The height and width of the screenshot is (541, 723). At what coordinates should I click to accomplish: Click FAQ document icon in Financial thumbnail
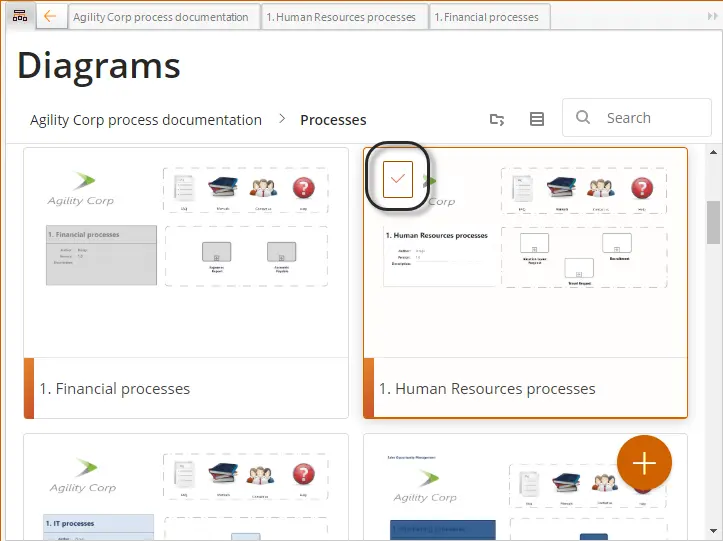click(x=184, y=188)
